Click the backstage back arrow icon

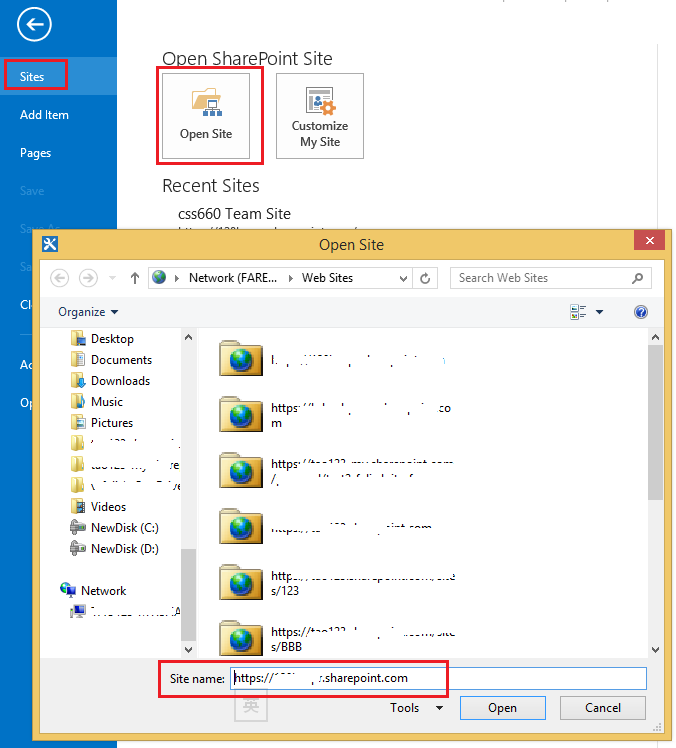(34, 24)
